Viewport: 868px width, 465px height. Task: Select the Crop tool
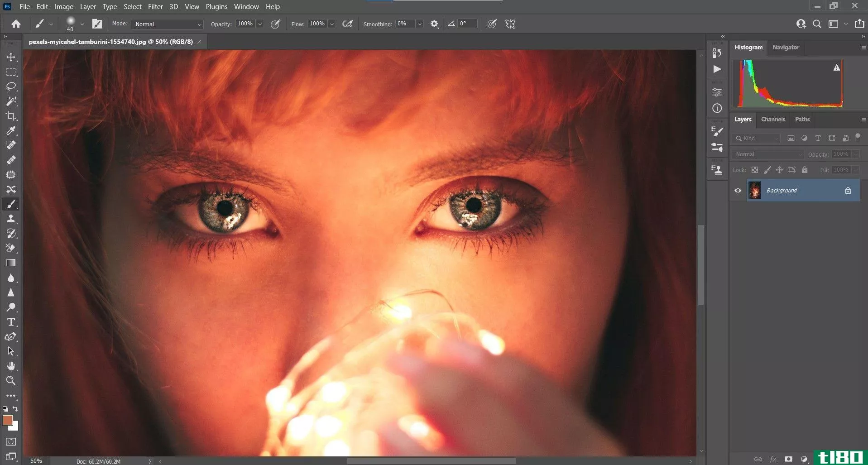coord(11,116)
